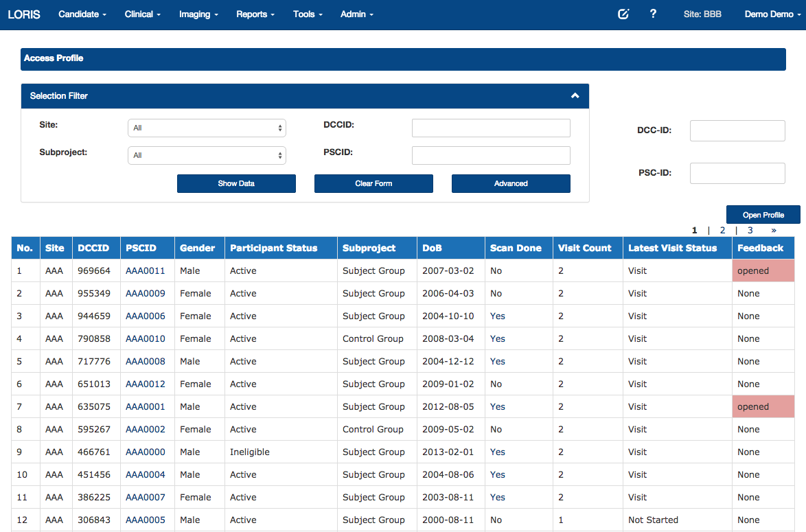Expand the Demo Demo user menu

(x=772, y=14)
